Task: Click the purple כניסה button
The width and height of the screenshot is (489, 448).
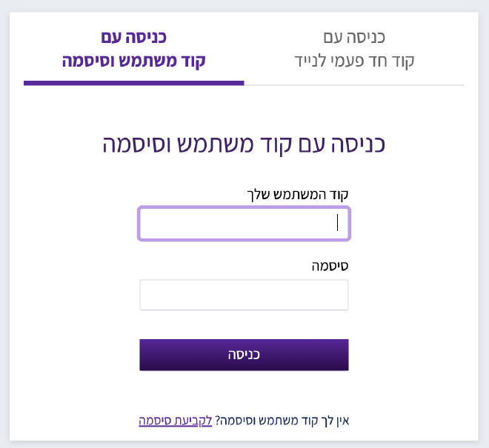Action: [244, 355]
